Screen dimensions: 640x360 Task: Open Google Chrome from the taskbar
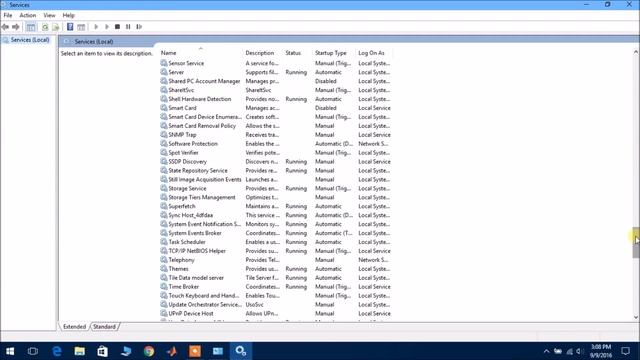point(149,351)
